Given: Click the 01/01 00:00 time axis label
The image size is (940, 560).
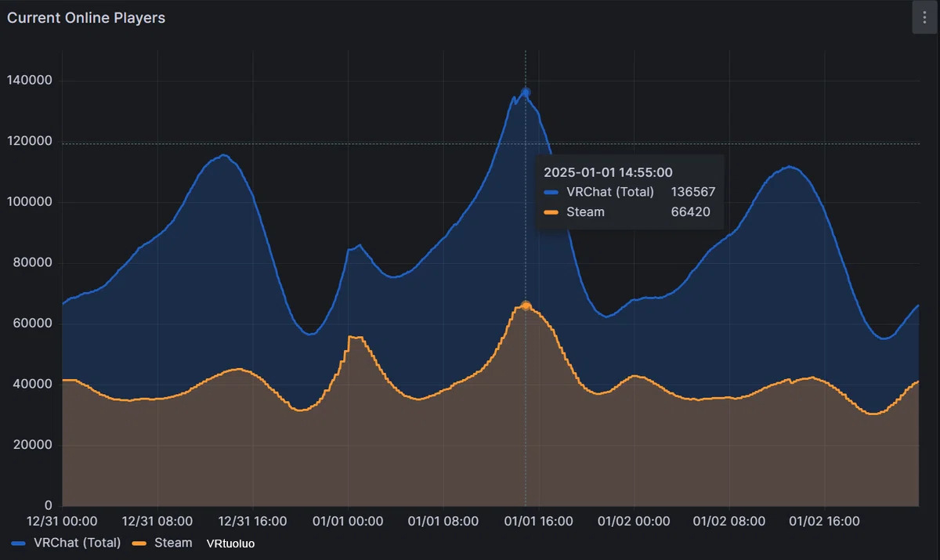Looking at the screenshot, I should (348, 521).
